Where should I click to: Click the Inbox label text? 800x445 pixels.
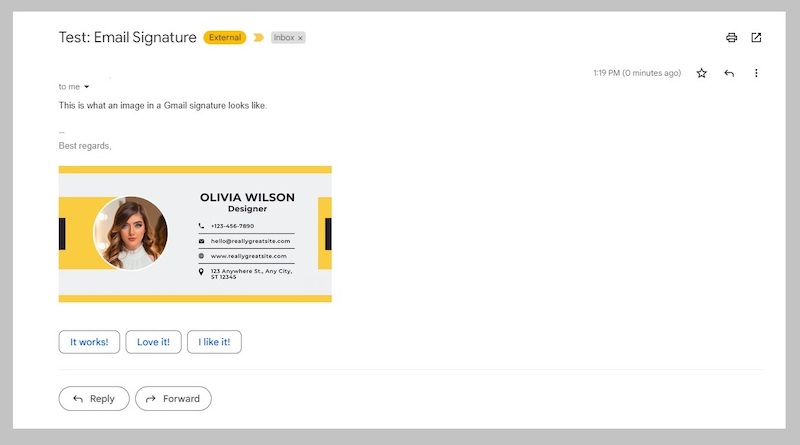click(x=284, y=37)
